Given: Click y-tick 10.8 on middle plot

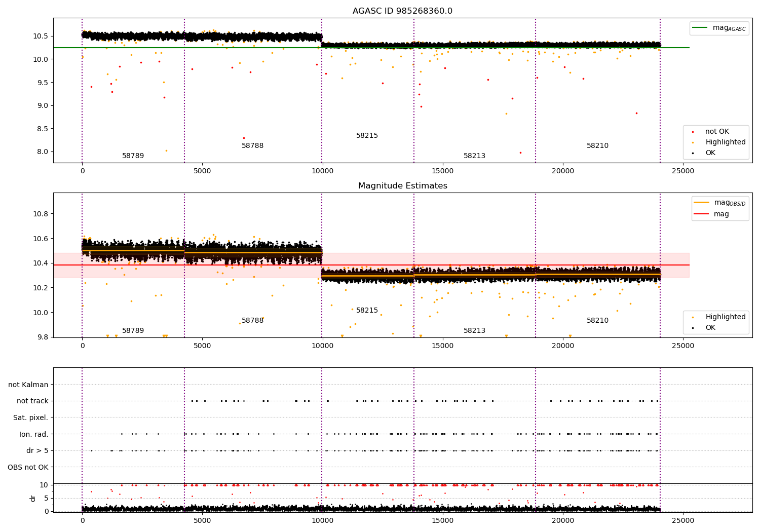Looking at the screenshot, I should coord(41,214).
